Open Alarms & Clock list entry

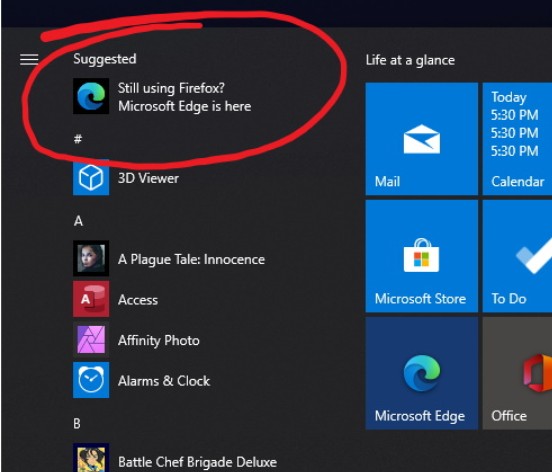(x=164, y=381)
